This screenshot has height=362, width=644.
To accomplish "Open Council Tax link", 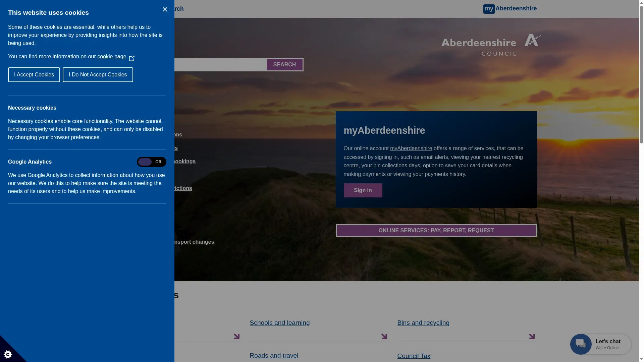I will click(x=414, y=356).
